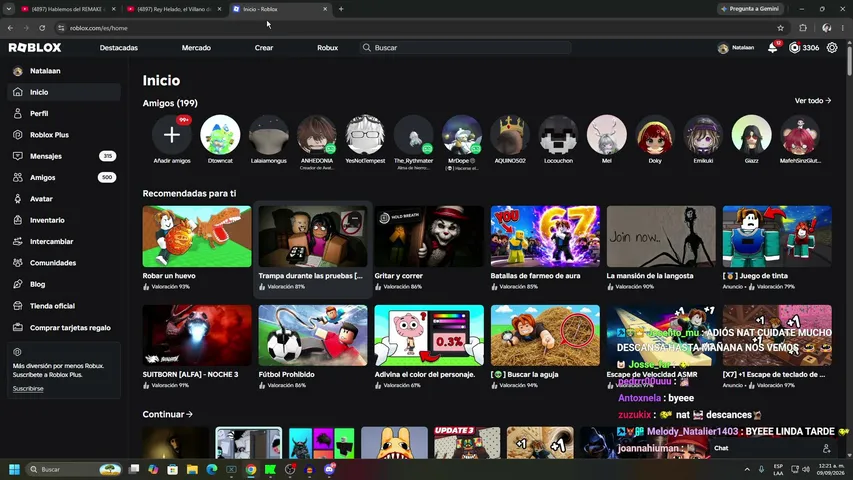The width and height of the screenshot is (853, 480).
Task: Open the Buscar la aguja game thumbnail
Action: (x=545, y=335)
